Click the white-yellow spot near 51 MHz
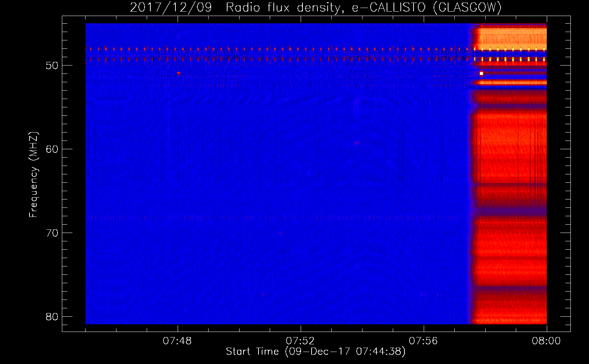This screenshot has width=589, height=364. pyautogui.click(x=481, y=73)
